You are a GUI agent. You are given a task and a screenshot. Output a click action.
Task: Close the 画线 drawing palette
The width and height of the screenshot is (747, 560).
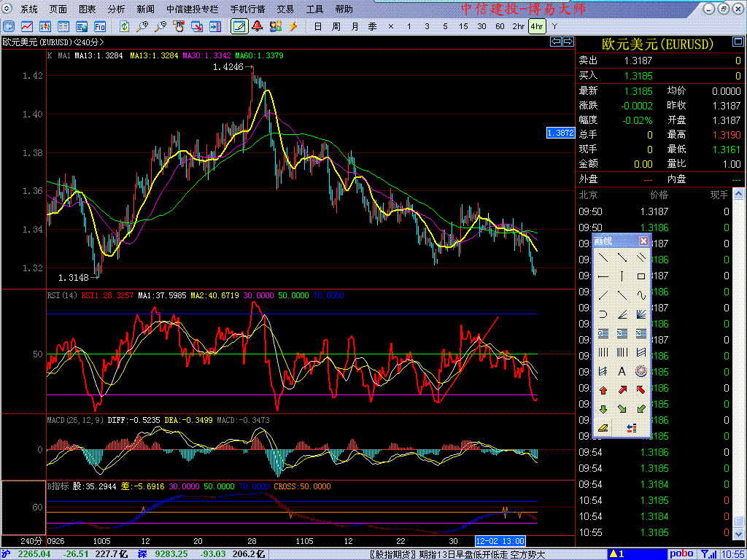(x=643, y=241)
